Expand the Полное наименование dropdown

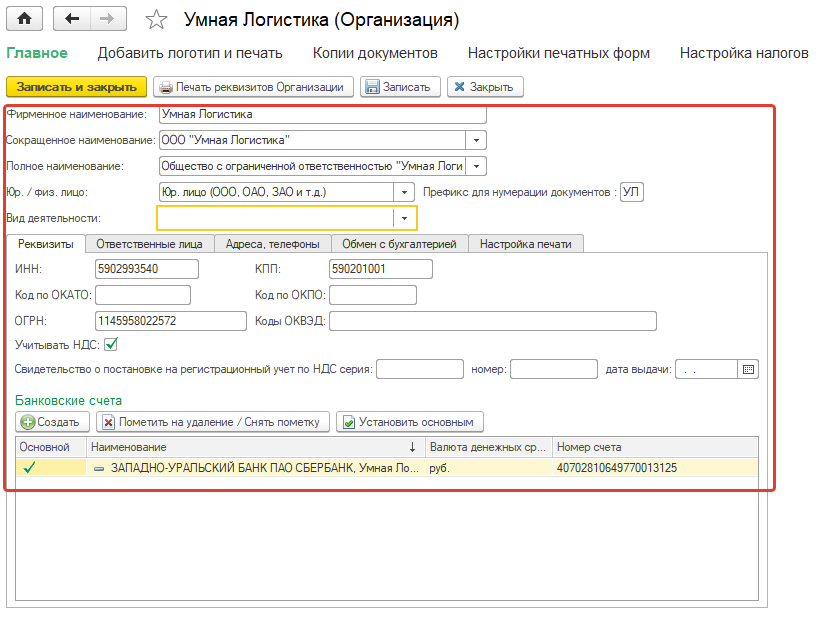point(476,166)
